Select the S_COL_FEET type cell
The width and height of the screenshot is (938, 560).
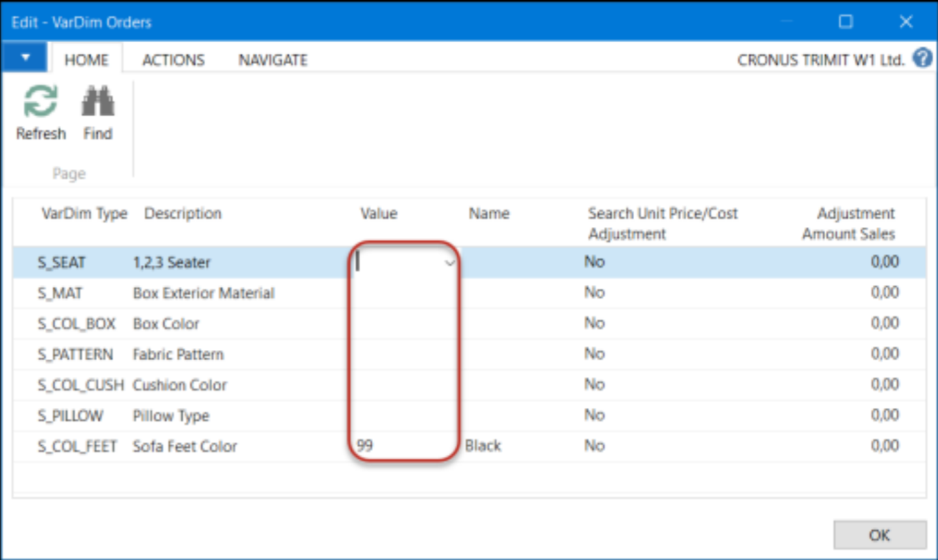click(x=77, y=447)
